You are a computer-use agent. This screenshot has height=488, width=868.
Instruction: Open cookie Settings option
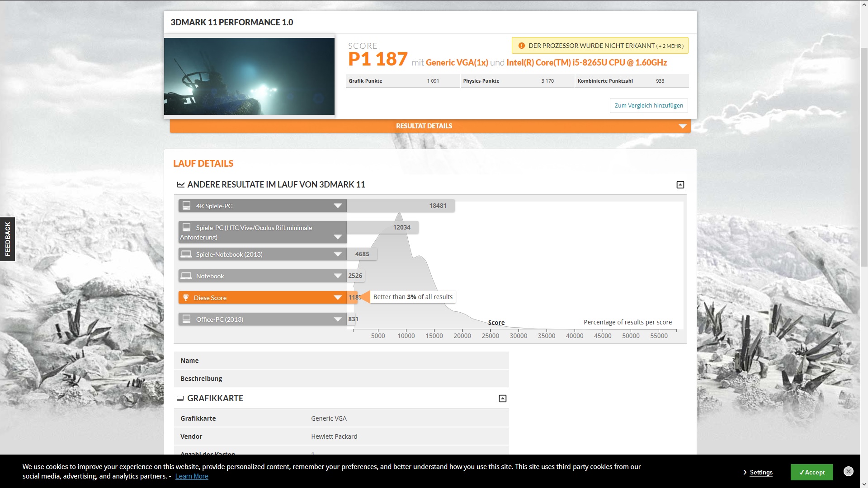(761, 472)
